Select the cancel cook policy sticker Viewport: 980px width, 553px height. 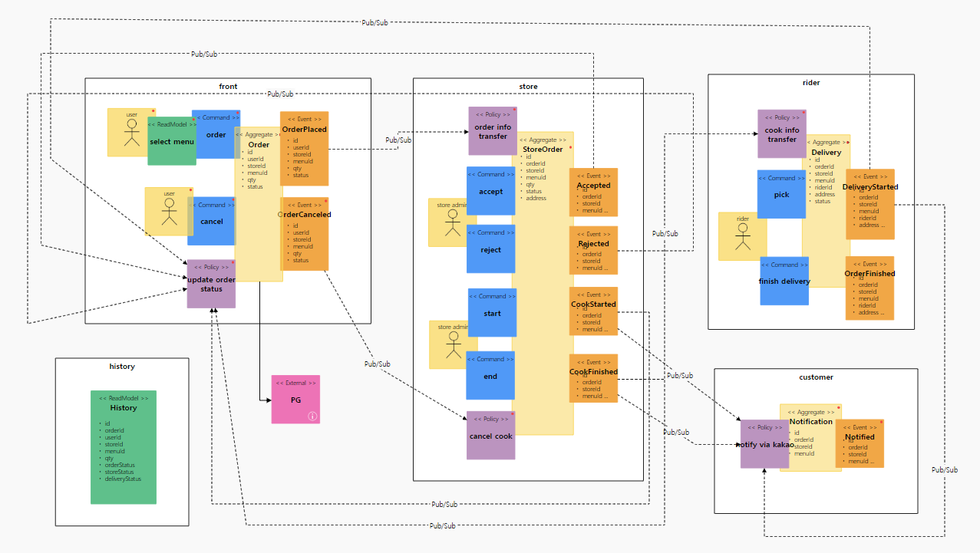(491, 436)
